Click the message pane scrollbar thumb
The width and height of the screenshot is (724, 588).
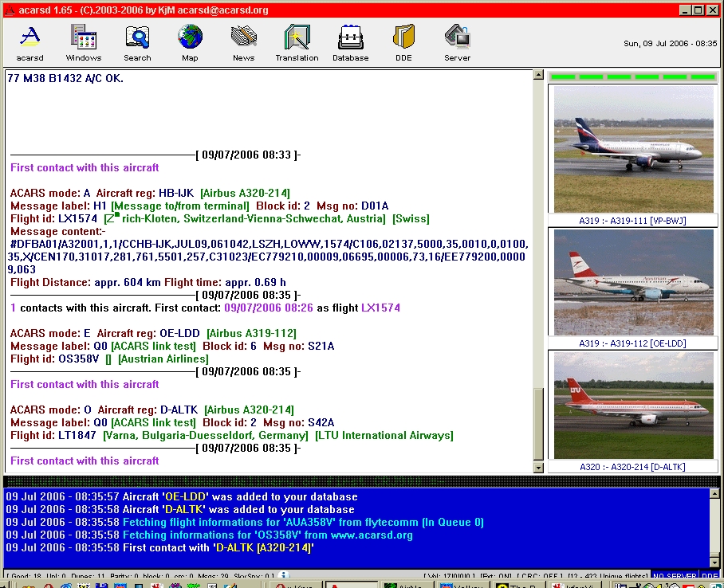pos(538,424)
